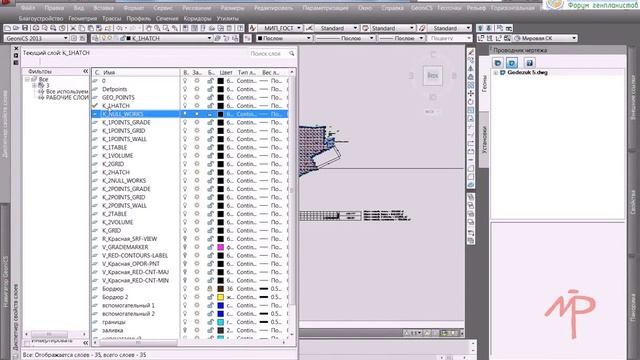This screenshot has height=360, width=640.
Task: Click icon right of GeoniCS 2013 dropdown
Action: tap(74, 38)
